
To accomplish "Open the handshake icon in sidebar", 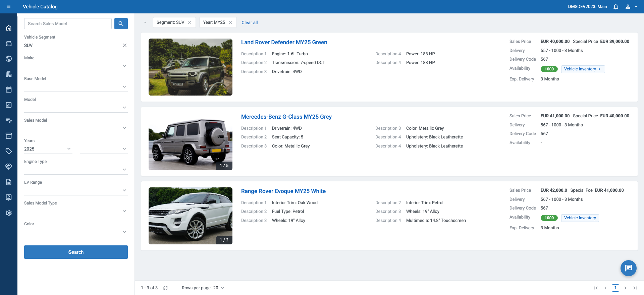I will coord(9,167).
